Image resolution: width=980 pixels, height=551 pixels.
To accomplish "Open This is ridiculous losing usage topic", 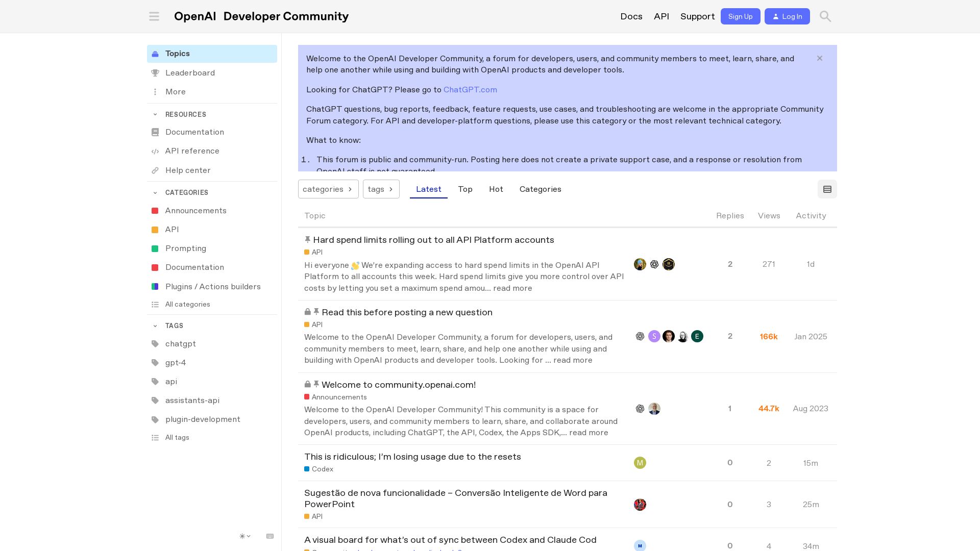I will click(x=412, y=457).
